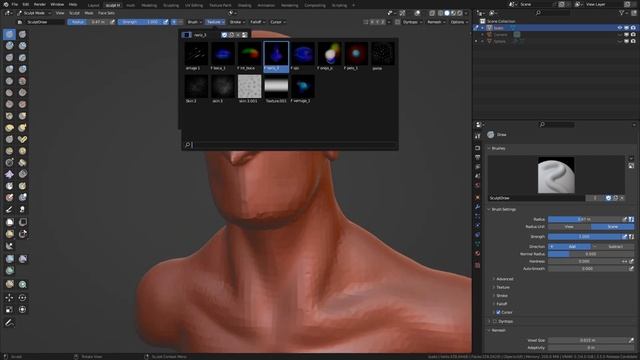Select the Clay Strips brush tool
Viewport: 640px width, 360px height.
(22, 46)
